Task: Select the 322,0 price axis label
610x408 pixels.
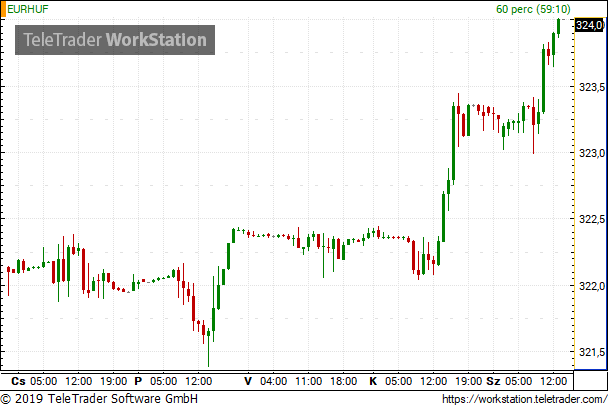Action: (x=592, y=286)
